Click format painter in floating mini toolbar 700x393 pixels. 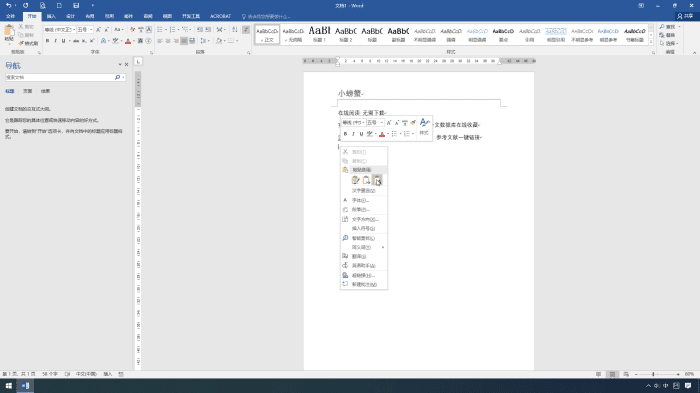pyautogui.click(x=413, y=122)
